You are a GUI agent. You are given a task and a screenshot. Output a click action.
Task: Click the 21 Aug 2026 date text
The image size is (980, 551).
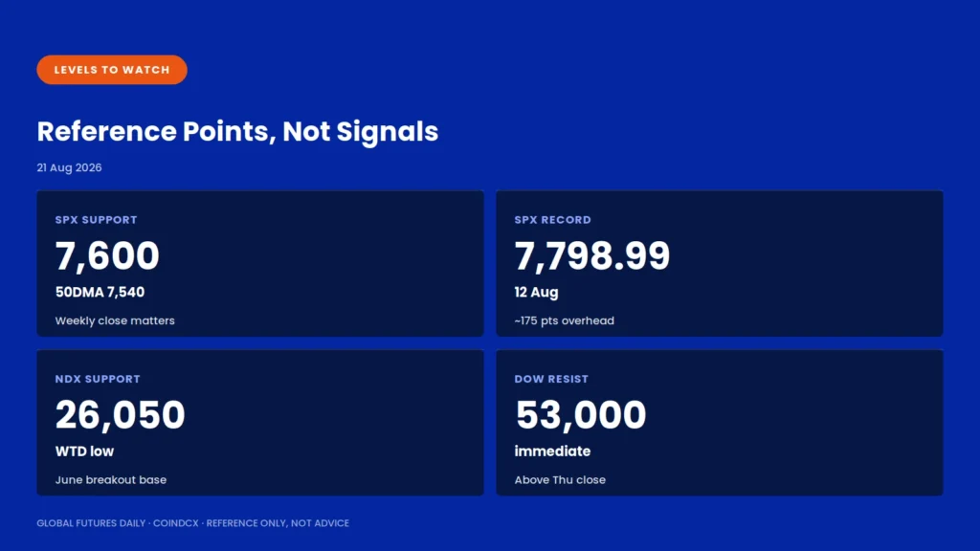69,167
